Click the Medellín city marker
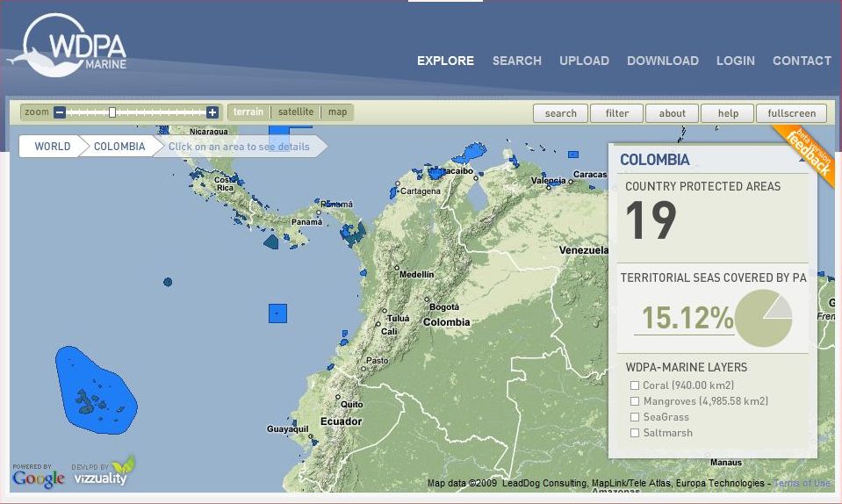 coord(397,267)
